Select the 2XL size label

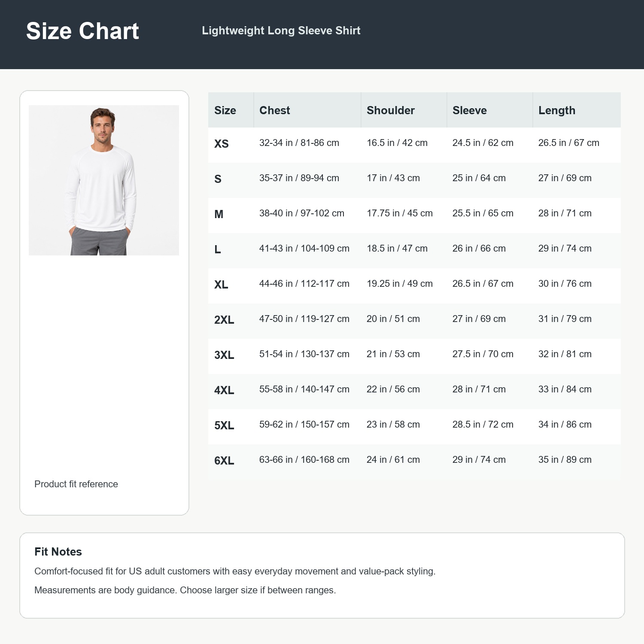tap(224, 320)
